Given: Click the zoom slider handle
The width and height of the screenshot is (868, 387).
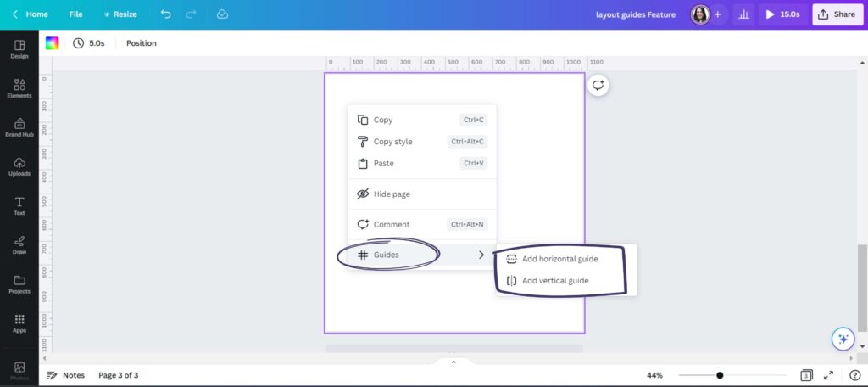Looking at the screenshot, I should click(720, 375).
